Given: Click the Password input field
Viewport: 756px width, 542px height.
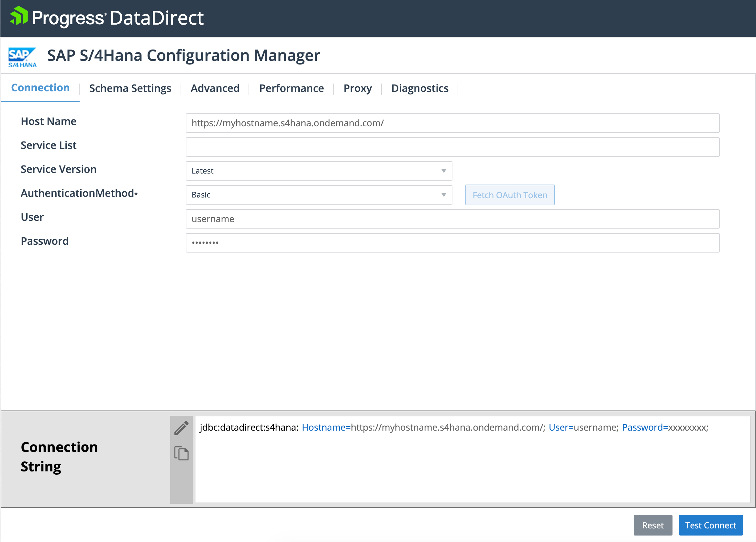Looking at the screenshot, I should pos(452,243).
